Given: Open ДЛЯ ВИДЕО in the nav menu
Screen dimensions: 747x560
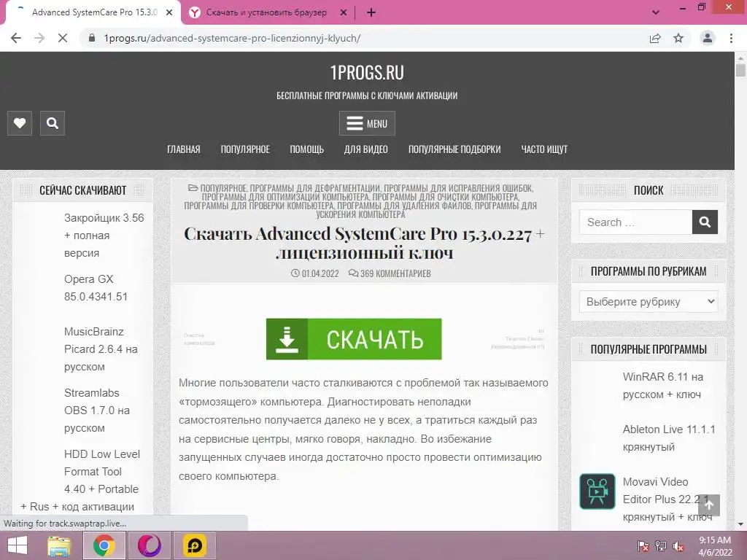Looking at the screenshot, I should 366,149.
